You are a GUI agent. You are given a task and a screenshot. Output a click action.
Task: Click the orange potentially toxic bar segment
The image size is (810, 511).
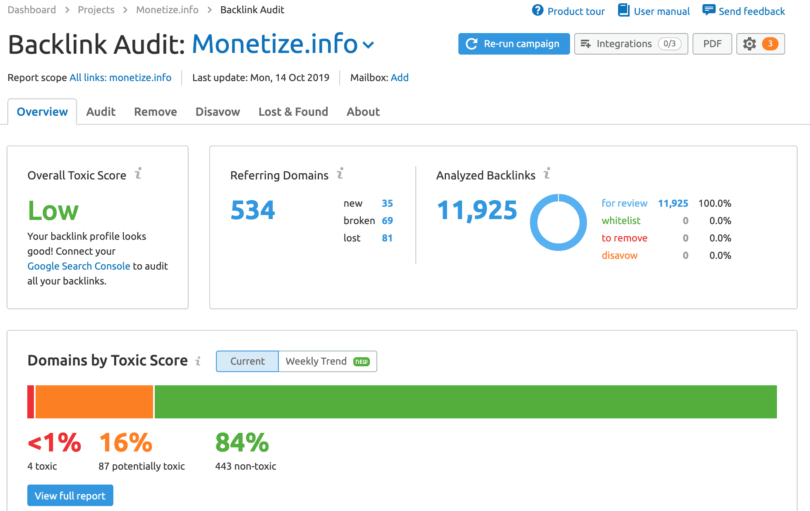pyautogui.click(x=95, y=401)
